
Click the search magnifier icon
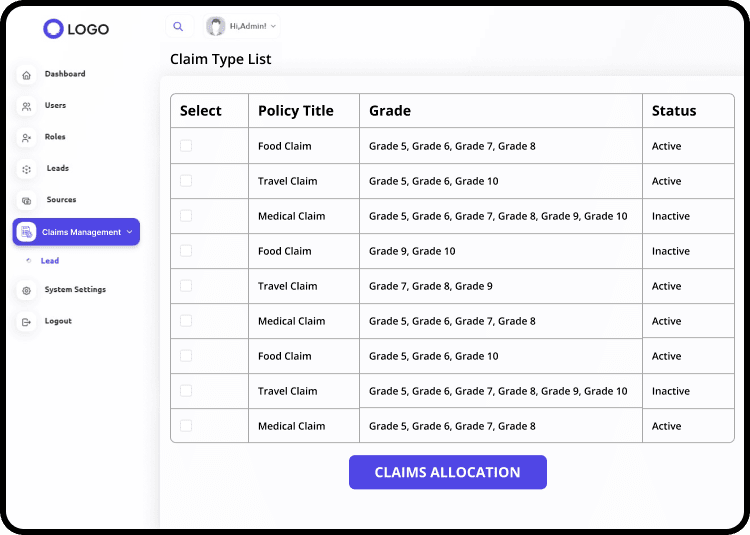point(178,27)
